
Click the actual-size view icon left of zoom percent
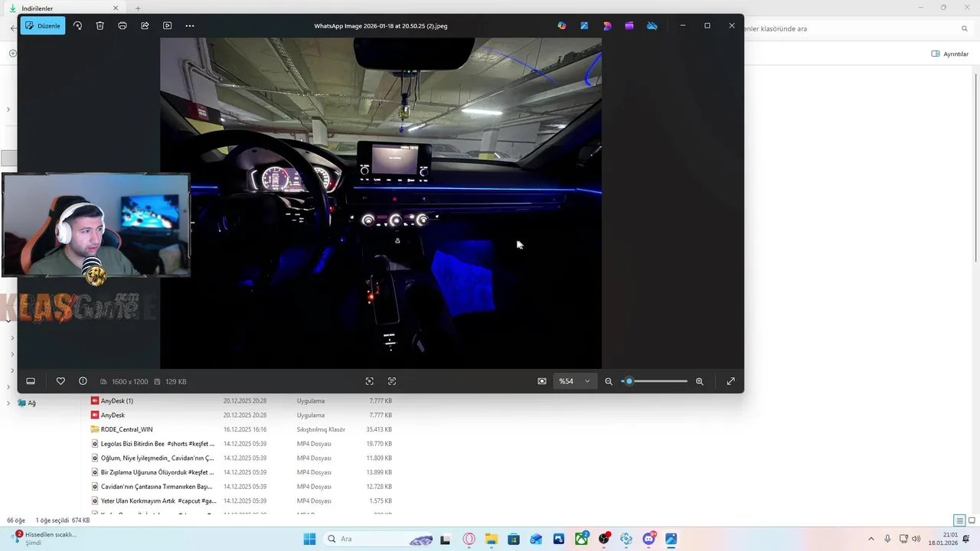[542, 381]
